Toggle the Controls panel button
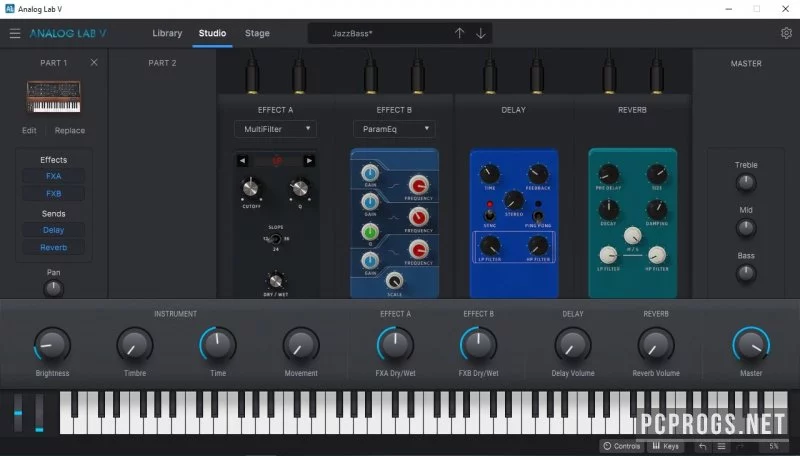The width and height of the screenshot is (800, 456). point(621,446)
